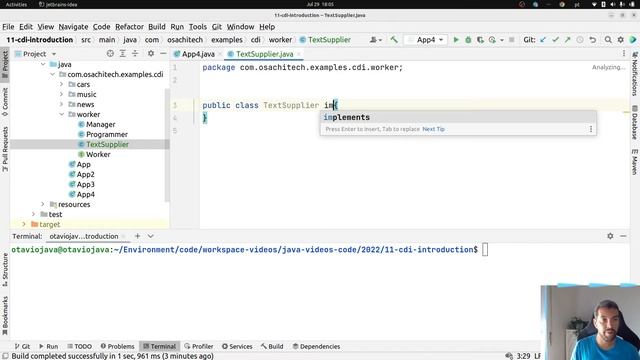Open App3 in project tree

pyautogui.click(x=85, y=184)
